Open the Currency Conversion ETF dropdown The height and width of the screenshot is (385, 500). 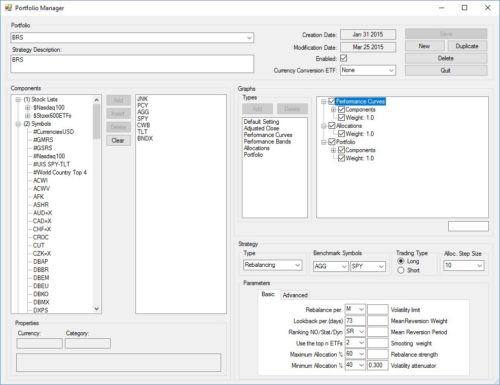tap(391, 70)
